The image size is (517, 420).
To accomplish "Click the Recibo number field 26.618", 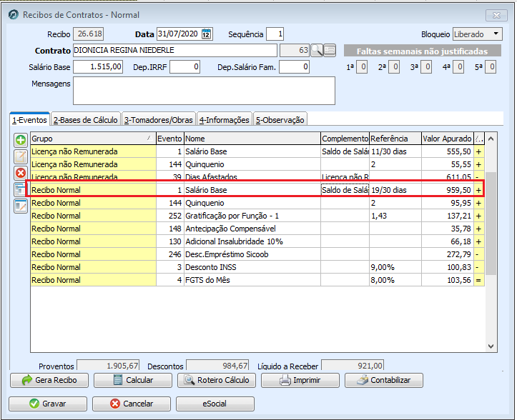I will [88, 34].
